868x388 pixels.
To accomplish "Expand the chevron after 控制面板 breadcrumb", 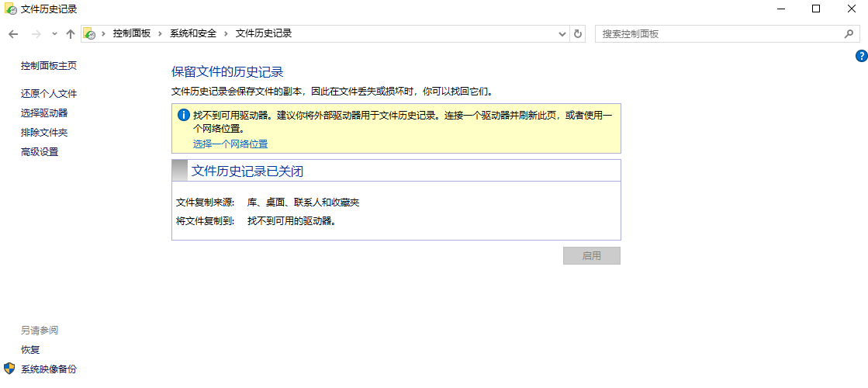I will pyautogui.click(x=161, y=34).
